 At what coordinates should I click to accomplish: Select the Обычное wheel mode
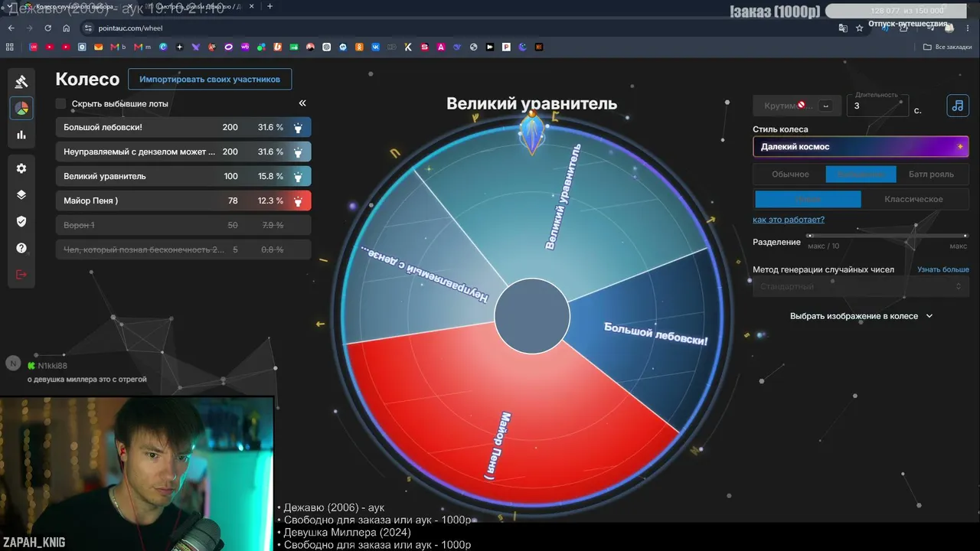(790, 174)
